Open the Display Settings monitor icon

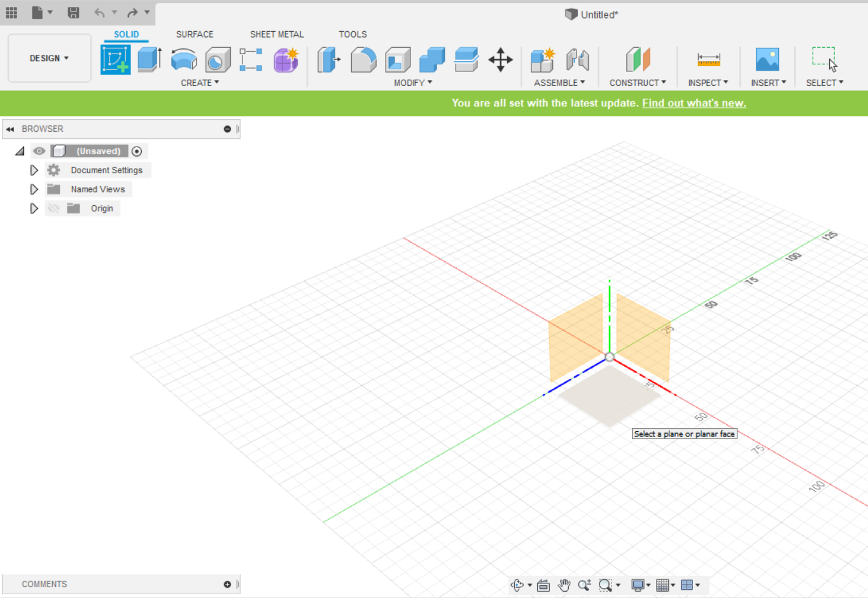click(638, 585)
